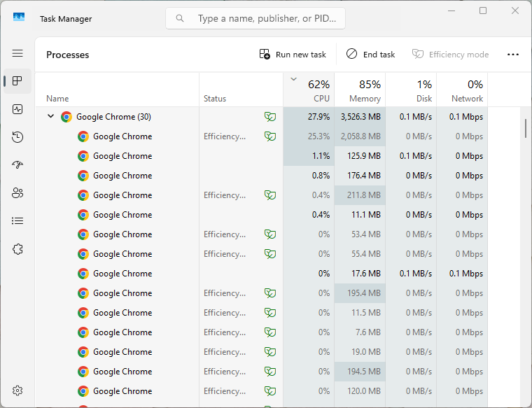Click the 0.8% CPU cell
532x408 pixels.
pos(309,176)
